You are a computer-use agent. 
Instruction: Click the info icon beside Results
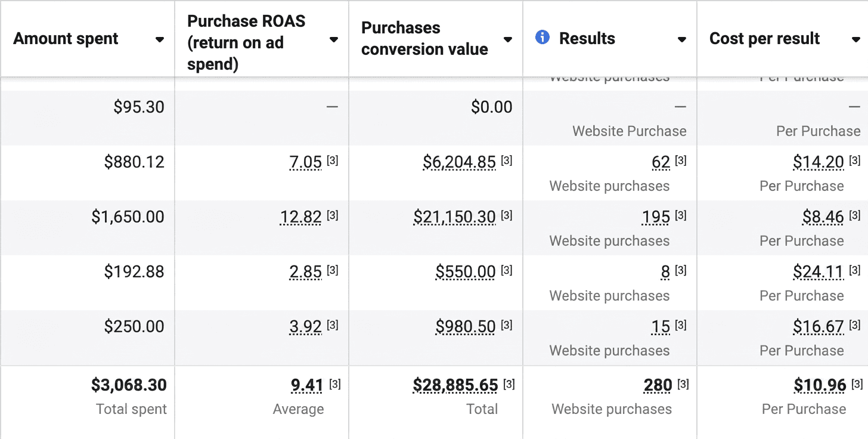[x=542, y=38]
